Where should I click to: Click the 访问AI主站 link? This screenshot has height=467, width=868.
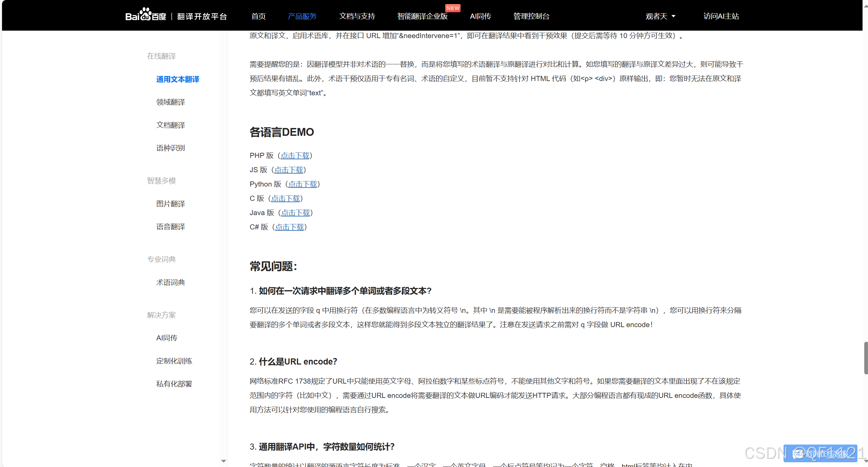(x=721, y=16)
